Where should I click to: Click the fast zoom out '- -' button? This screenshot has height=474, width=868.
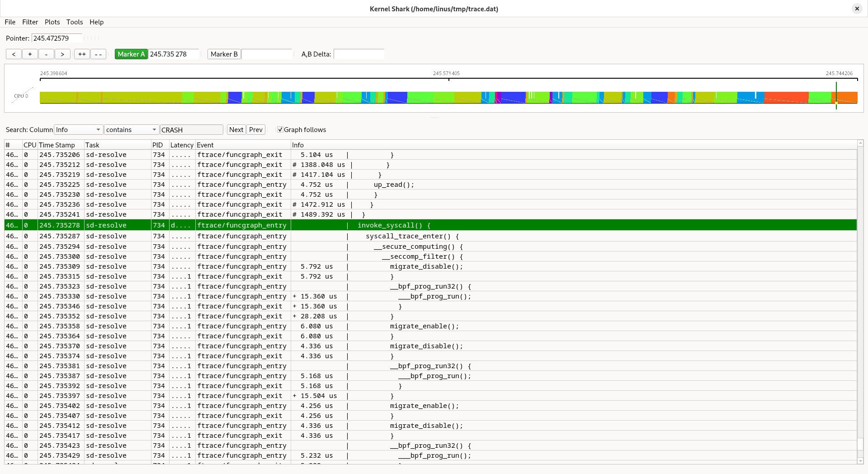pos(98,54)
